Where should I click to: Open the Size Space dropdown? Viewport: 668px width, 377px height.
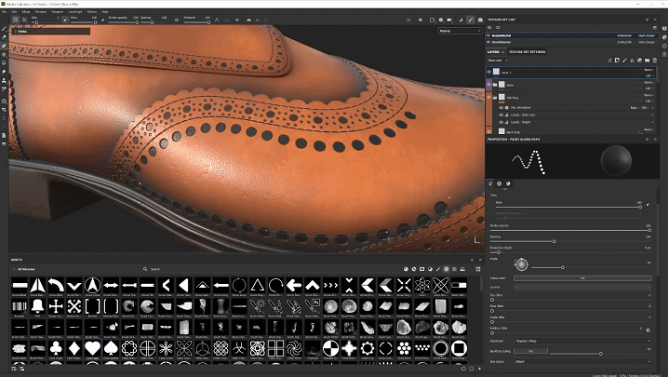[x=582, y=362]
